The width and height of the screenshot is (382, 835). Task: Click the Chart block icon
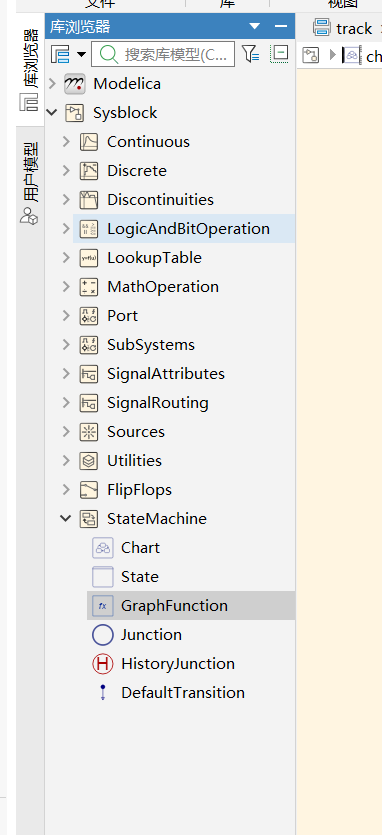pos(103,548)
